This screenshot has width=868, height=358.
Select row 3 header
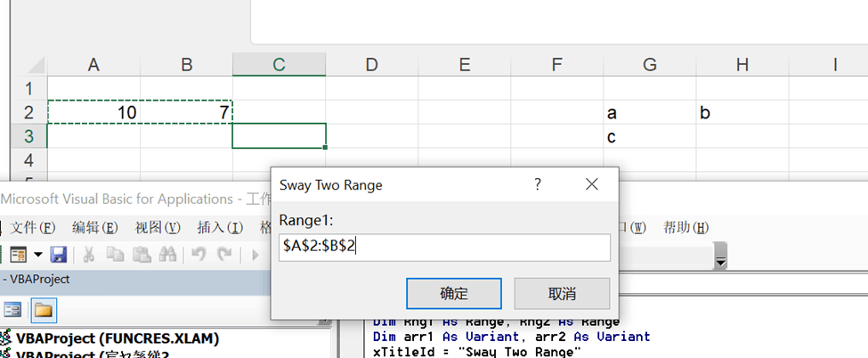(28, 136)
